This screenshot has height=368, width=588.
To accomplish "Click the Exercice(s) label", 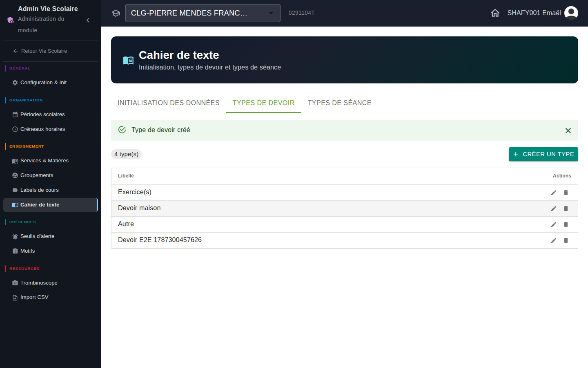I will point(135,192).
